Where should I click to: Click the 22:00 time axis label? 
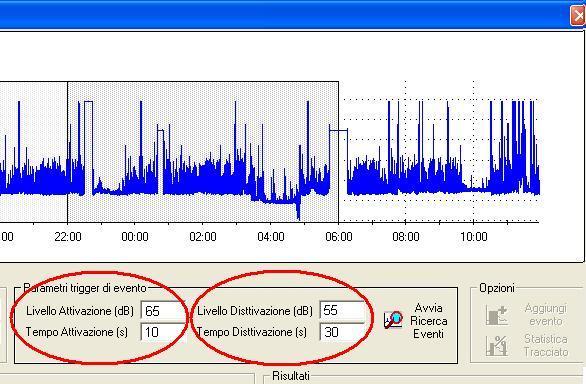tap(68, 237)
